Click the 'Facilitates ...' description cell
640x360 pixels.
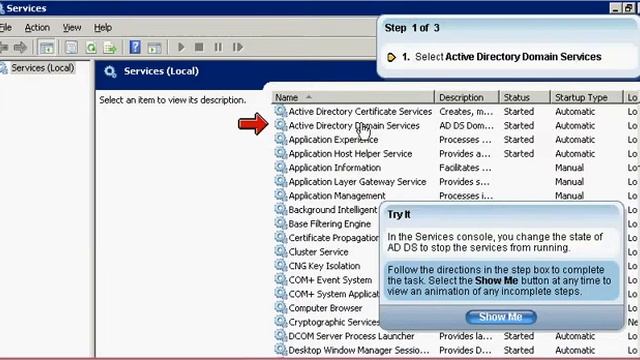tap(465, 168)
